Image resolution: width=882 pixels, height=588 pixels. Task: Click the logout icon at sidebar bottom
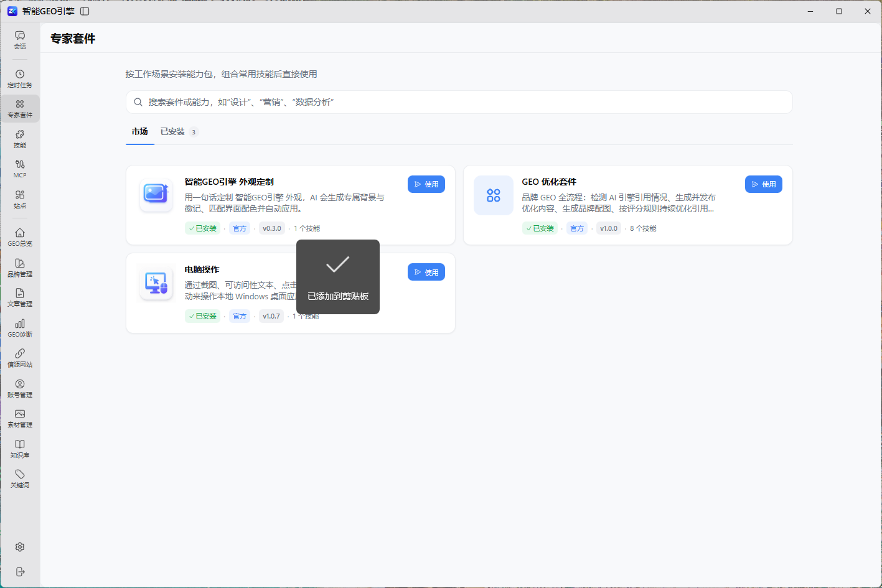click(x=20, y=572)
